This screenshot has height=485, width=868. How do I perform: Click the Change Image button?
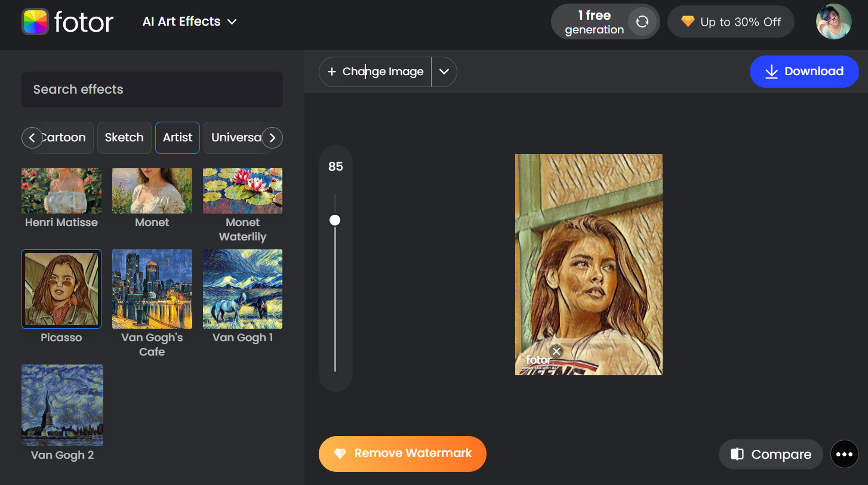(375, 72)
